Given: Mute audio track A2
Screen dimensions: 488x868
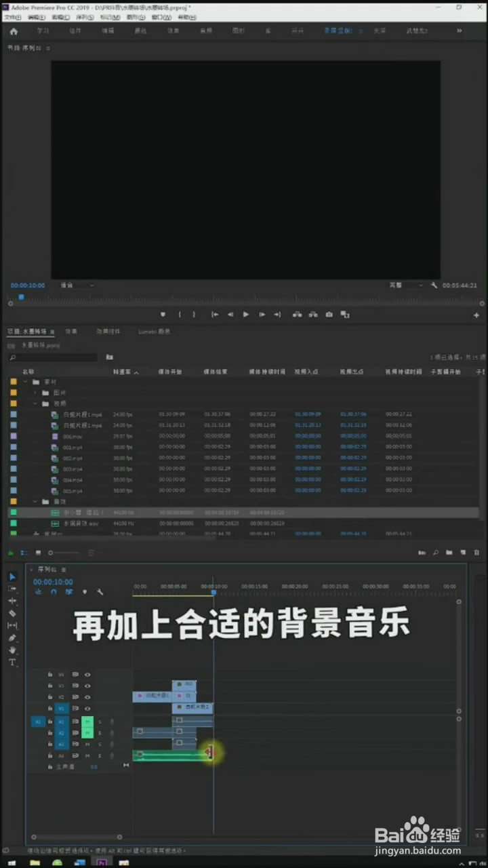Looking at the screenshot, I should pos(87,733).
